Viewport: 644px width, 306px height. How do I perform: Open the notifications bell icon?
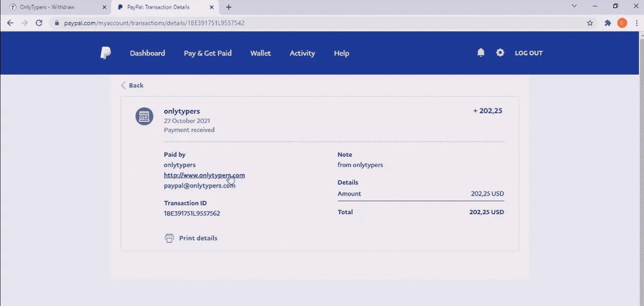[x=481, y=52]
